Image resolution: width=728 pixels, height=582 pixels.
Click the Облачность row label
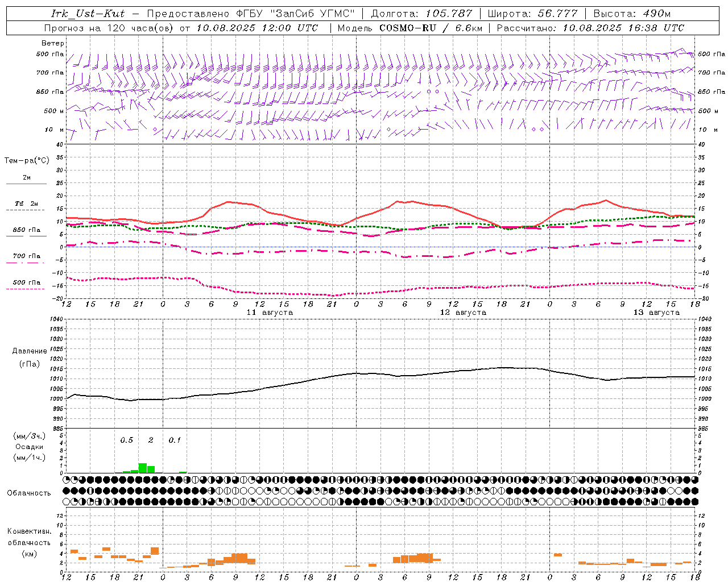(29, 493)
